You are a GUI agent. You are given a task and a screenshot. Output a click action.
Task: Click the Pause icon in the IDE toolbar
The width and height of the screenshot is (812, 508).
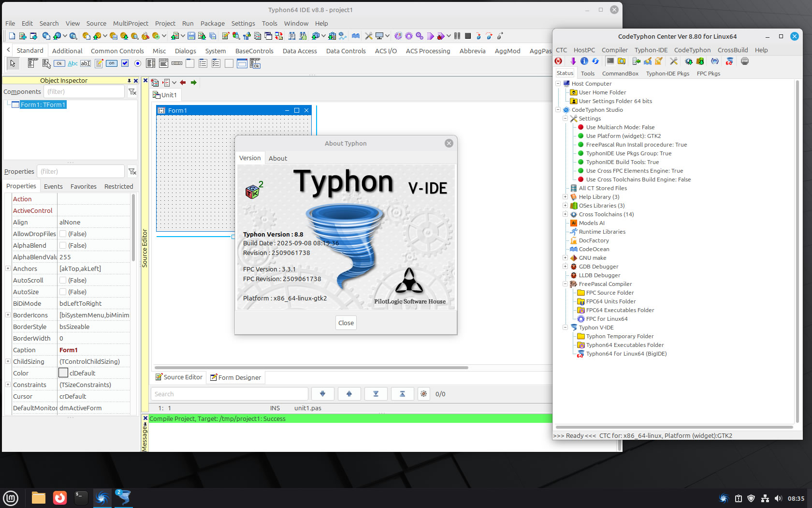pyautogui.click(x=457, y=36)
